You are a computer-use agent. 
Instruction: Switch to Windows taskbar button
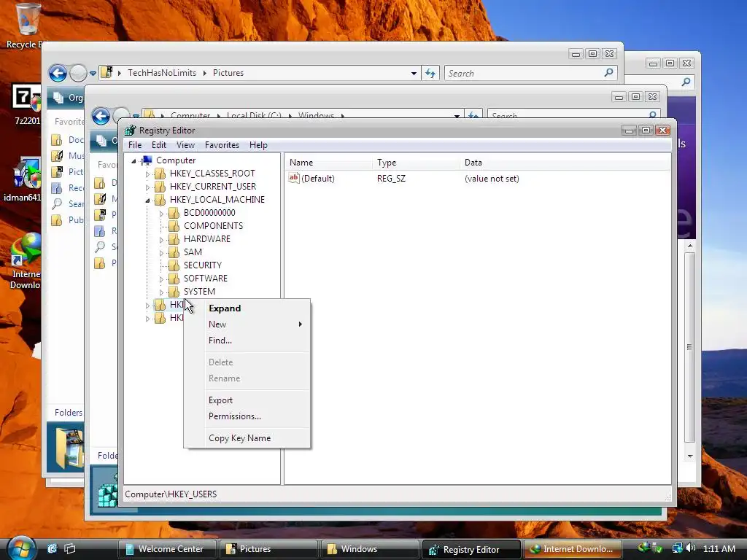pyautogui.click(x=370, y=549)
